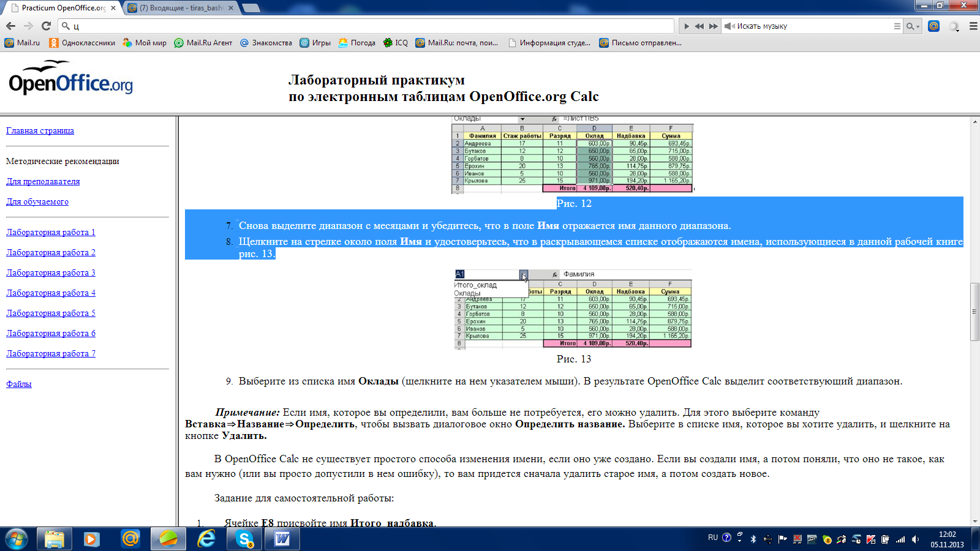This screenshot has width=980, height=551.
Task: Go back with the browser Back arrow
Action: pyautogui.click(x=10, y=26)
